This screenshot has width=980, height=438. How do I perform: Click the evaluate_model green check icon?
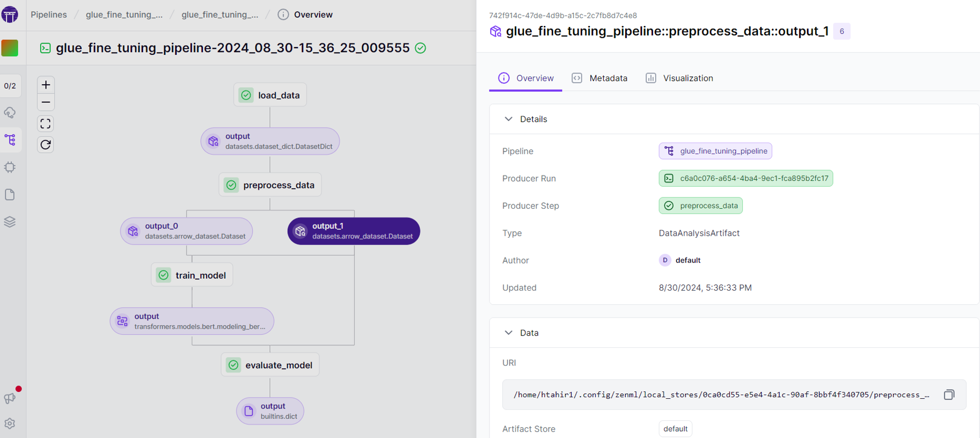point(233,365)
